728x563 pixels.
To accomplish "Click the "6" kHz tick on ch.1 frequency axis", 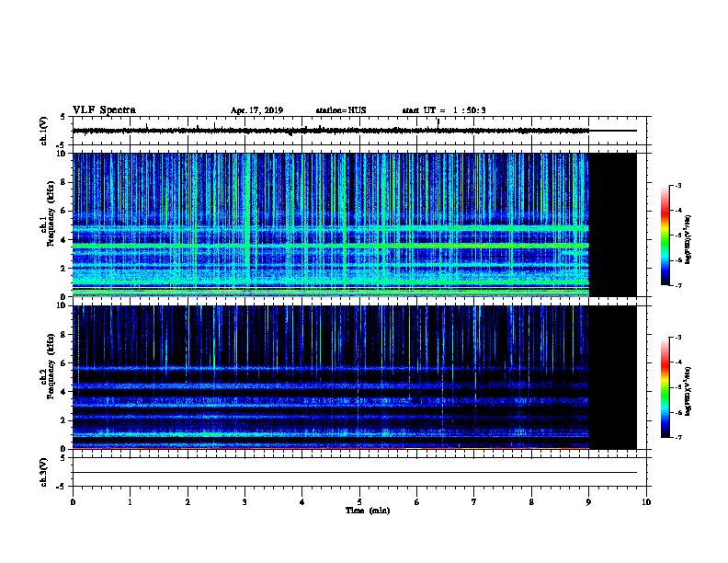I will pyautogui.click(x=65, y=211).
